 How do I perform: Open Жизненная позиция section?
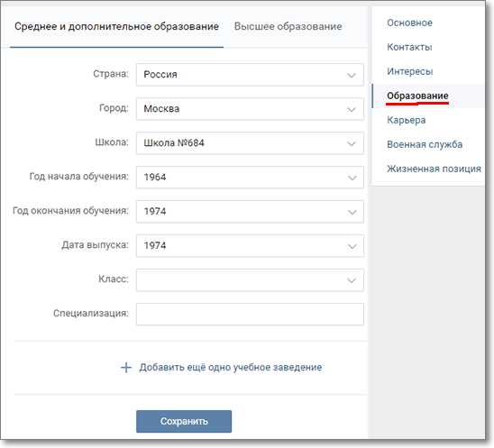(x=434, y=169)
